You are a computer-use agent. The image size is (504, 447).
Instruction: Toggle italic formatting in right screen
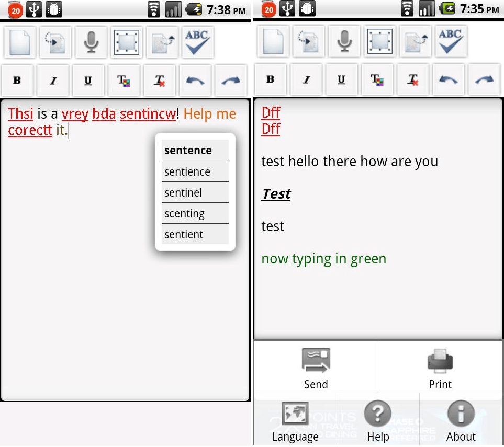click(x=306, y=79)
